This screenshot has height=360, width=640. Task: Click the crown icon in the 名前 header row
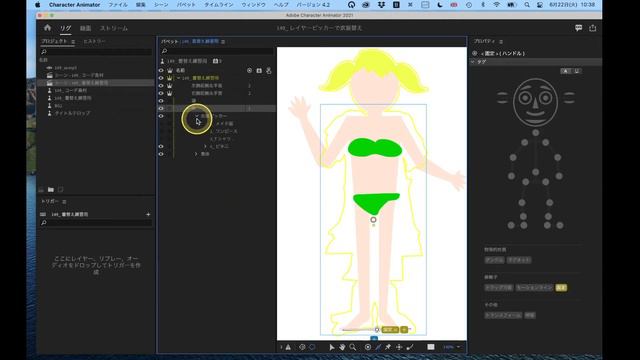169,70
